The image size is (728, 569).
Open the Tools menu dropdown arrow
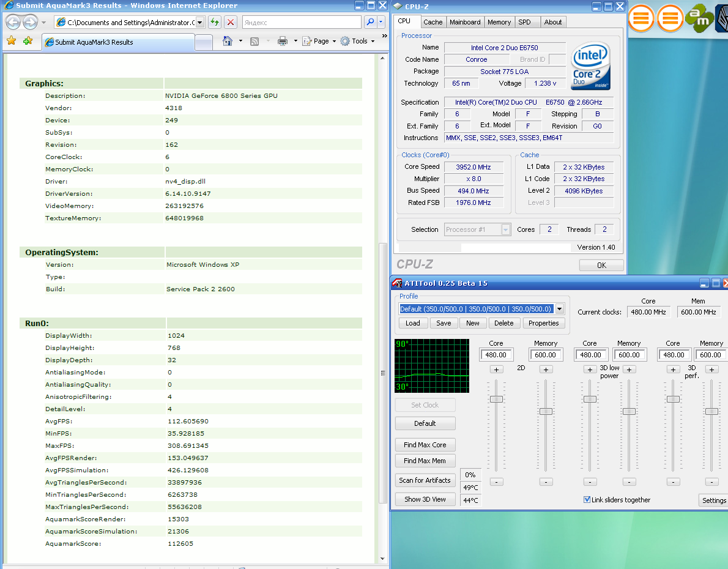pyautogui.click(x=373, y=42)
